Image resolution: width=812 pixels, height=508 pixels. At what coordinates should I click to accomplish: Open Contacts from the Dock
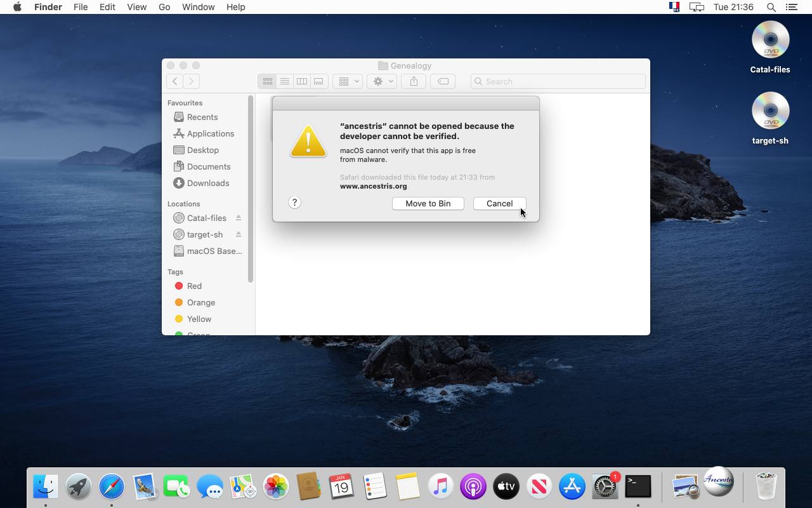tap(309, 487)
